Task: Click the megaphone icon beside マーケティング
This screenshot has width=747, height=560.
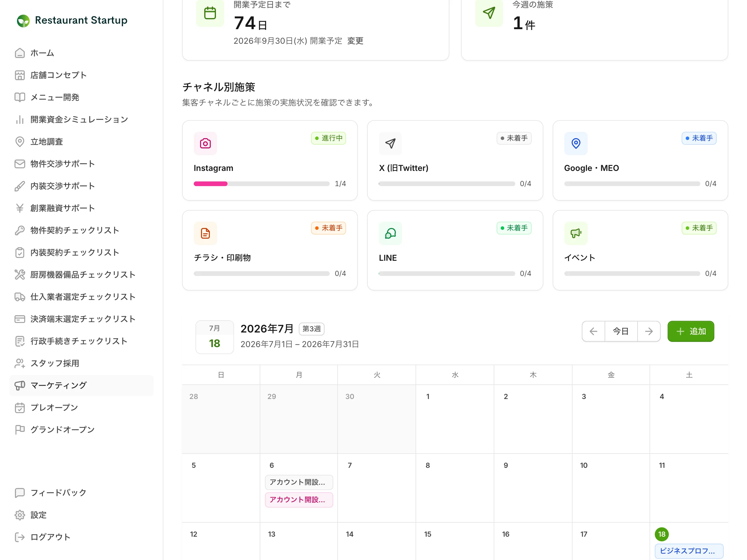Action: (x=20, y=385)
